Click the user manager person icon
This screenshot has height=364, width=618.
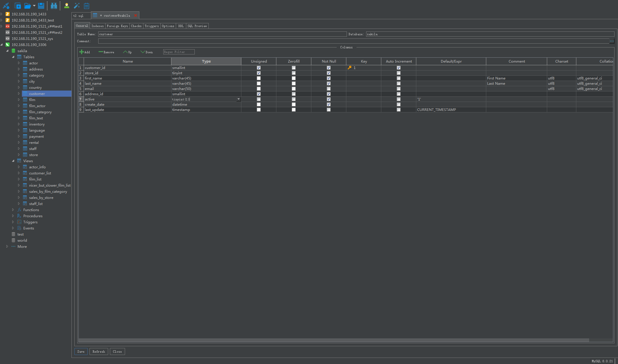(67, 6)
